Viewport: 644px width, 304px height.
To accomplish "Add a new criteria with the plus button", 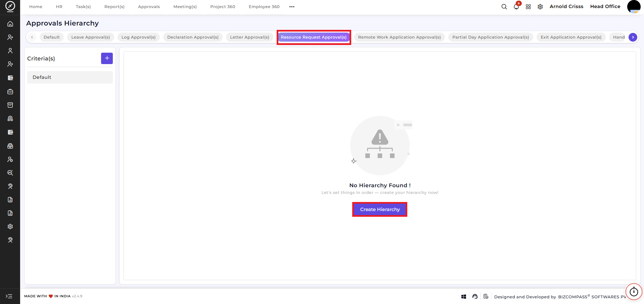I will (107, 58).
